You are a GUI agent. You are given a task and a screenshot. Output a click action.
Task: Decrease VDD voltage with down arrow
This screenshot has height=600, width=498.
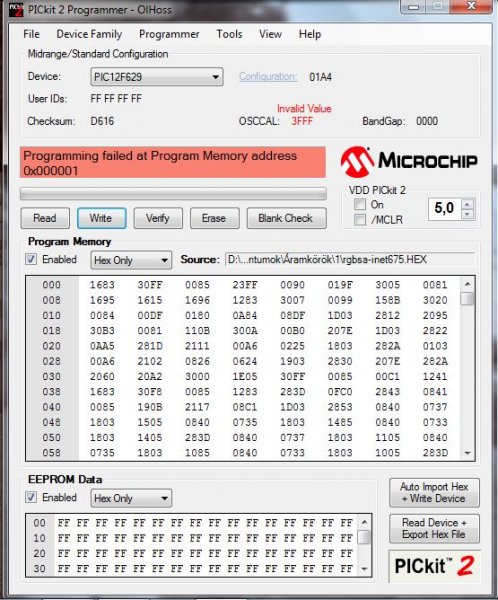click(x=467, y=214)
